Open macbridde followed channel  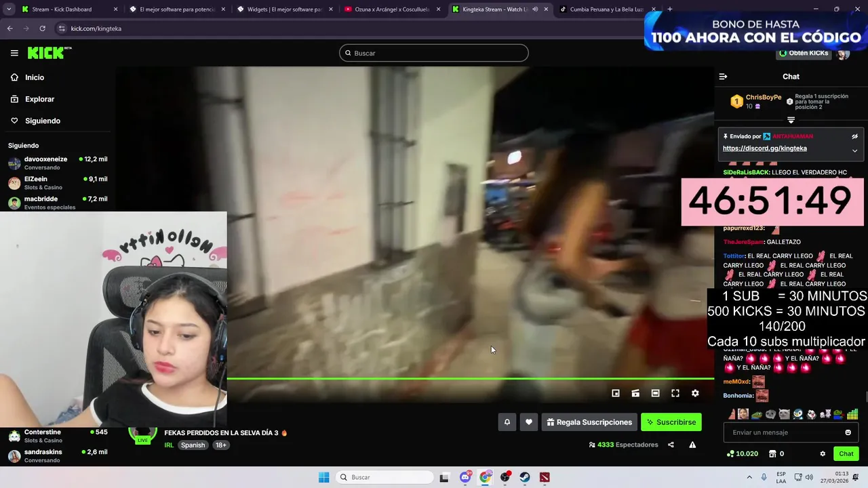click(x=58, y=203)
